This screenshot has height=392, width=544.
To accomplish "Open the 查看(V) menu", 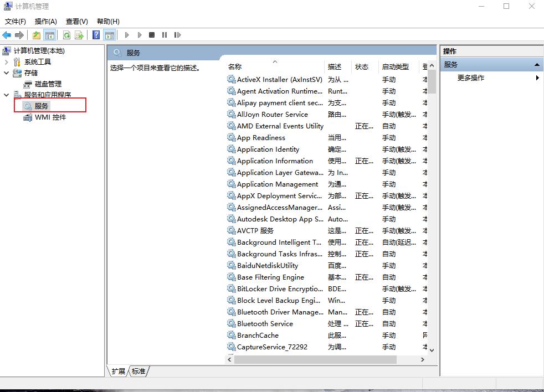I will point(76,21).
